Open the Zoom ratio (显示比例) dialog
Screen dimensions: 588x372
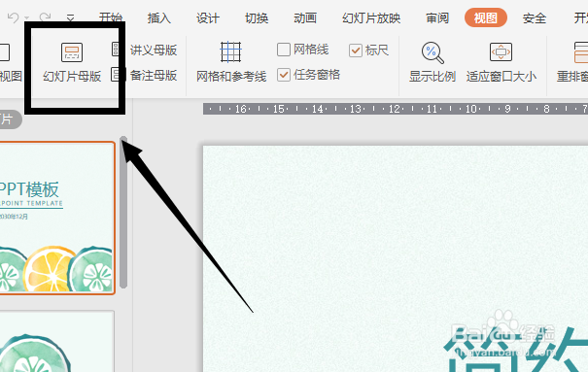[x=432, y=62]
